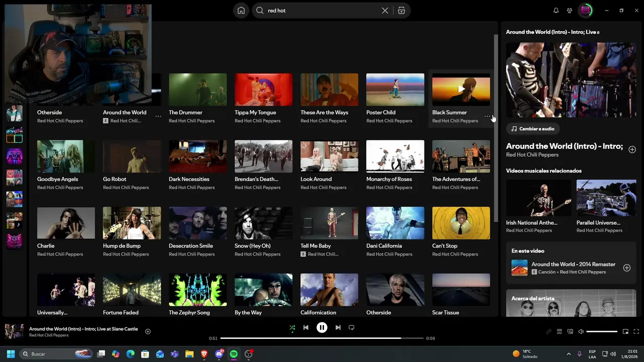This screenshot has height=362, width=644.
Task: Open the Parallel Universe related video
Action: (x=606, y=198)
